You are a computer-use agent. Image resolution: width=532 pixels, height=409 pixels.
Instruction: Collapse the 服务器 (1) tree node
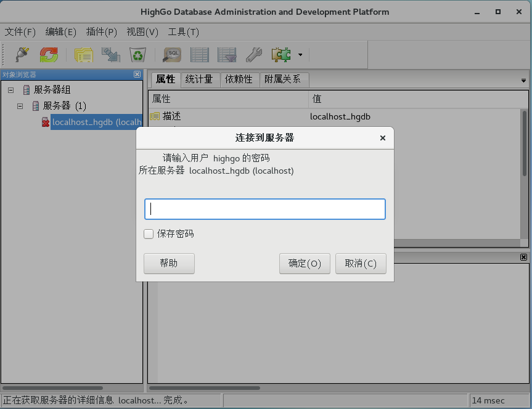(20, 105)
